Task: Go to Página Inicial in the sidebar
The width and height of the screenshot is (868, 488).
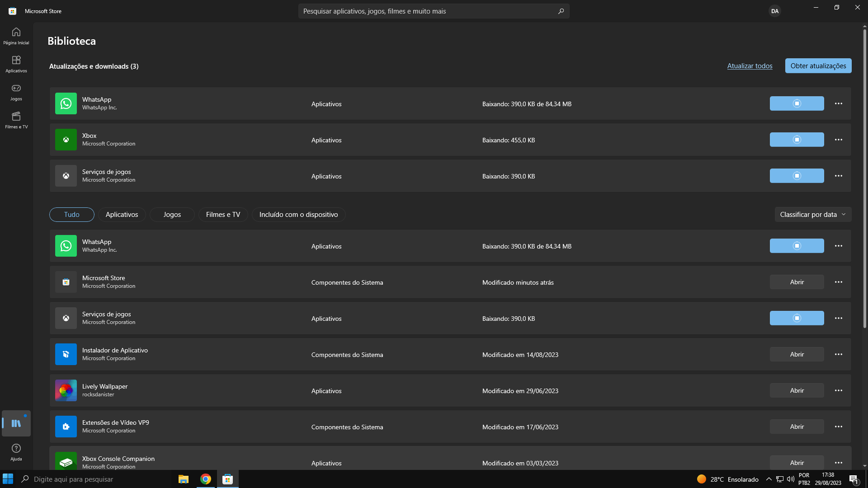Action: pos(16,36)
